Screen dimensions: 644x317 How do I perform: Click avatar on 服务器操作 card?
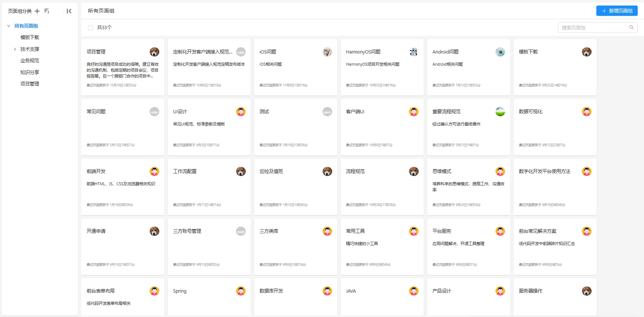click(x=587, y=291)
